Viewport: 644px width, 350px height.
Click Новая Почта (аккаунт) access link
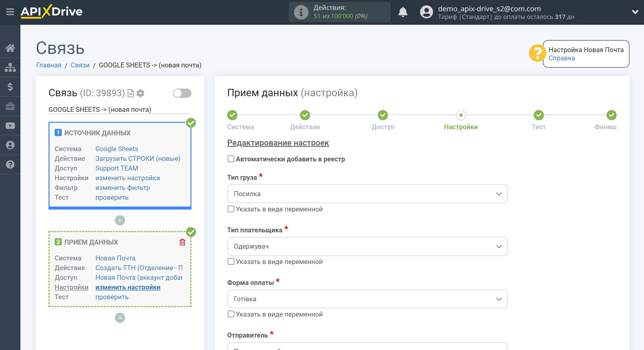[139, 277]
